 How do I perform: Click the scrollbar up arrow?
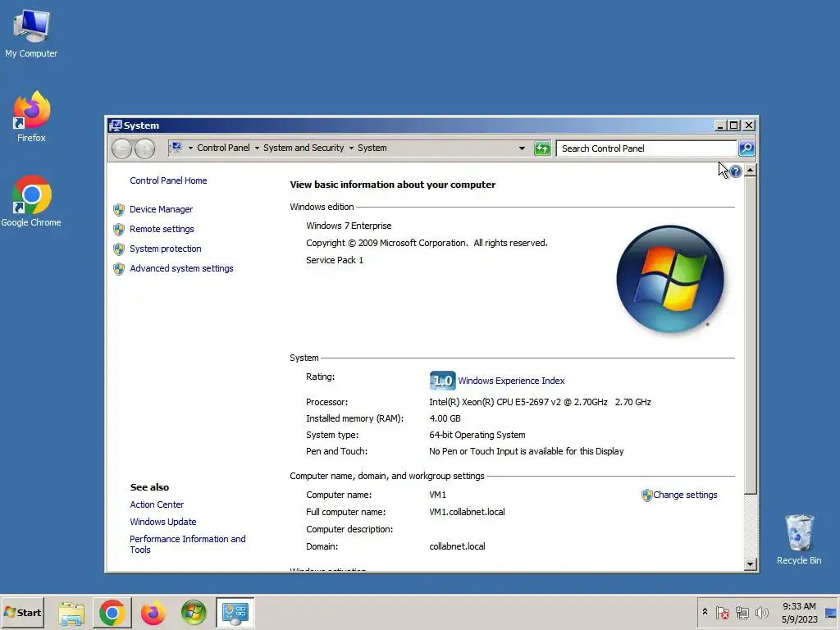[x=750, y=171]
